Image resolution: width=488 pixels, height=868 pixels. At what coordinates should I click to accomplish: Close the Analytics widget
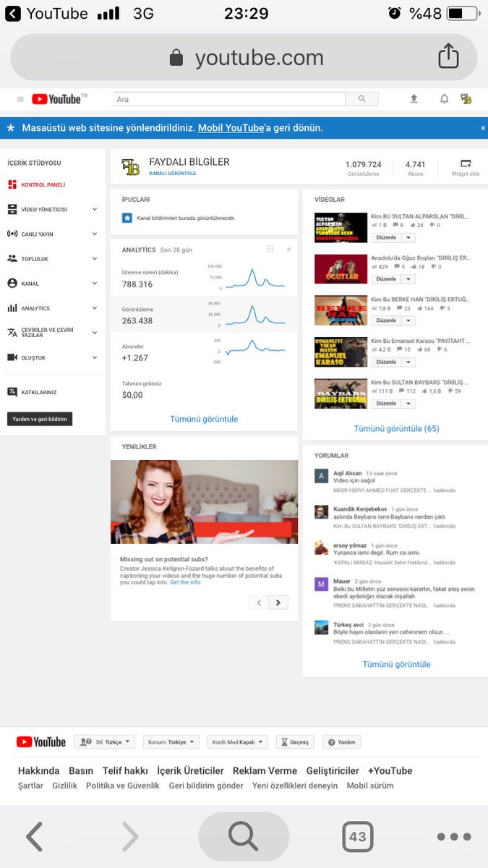click(288, 250)
